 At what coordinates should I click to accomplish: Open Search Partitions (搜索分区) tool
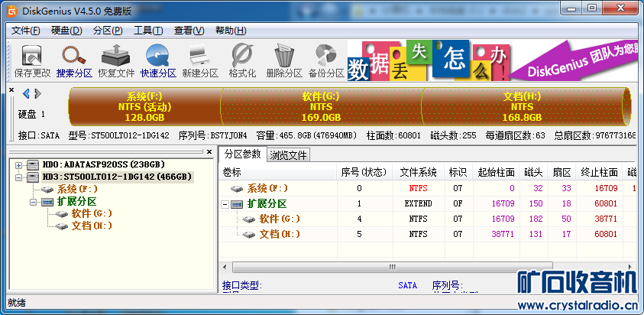click(x=74, y=61)
